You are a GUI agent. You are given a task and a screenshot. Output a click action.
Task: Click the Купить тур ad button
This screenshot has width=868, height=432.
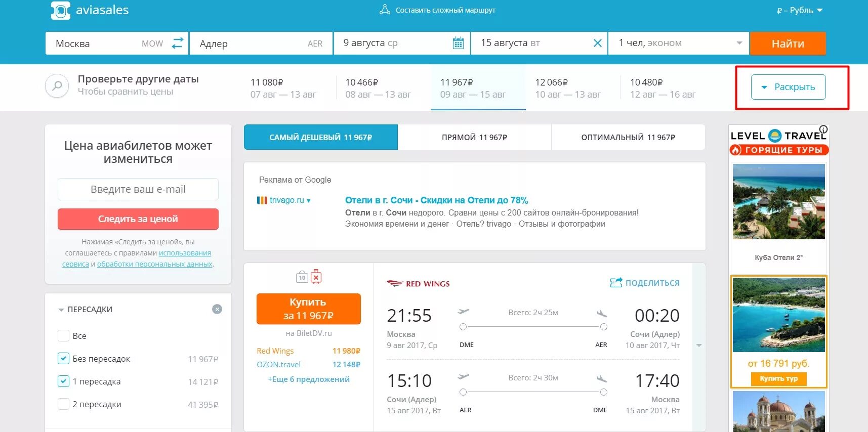tap(778, 378)
